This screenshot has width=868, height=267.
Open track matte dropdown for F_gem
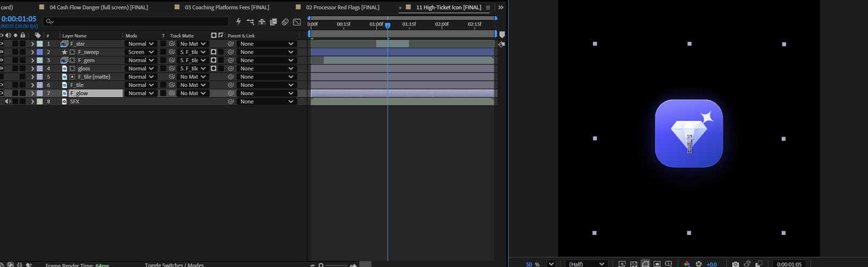click(193, 60)
